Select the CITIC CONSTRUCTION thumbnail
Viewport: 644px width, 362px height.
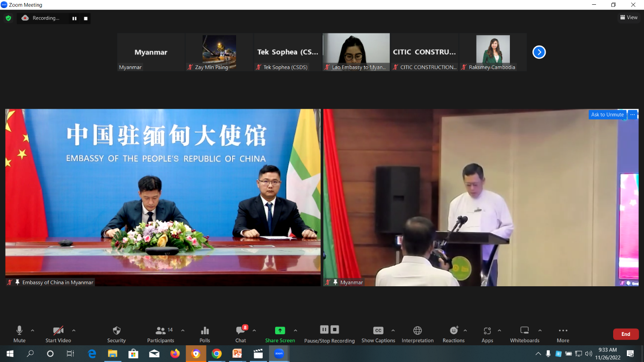(x=425, y=52)
